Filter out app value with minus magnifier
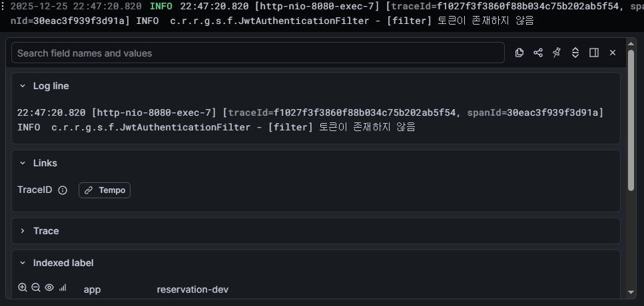Viewport: 644px width, 306px height. coord(36,287)
